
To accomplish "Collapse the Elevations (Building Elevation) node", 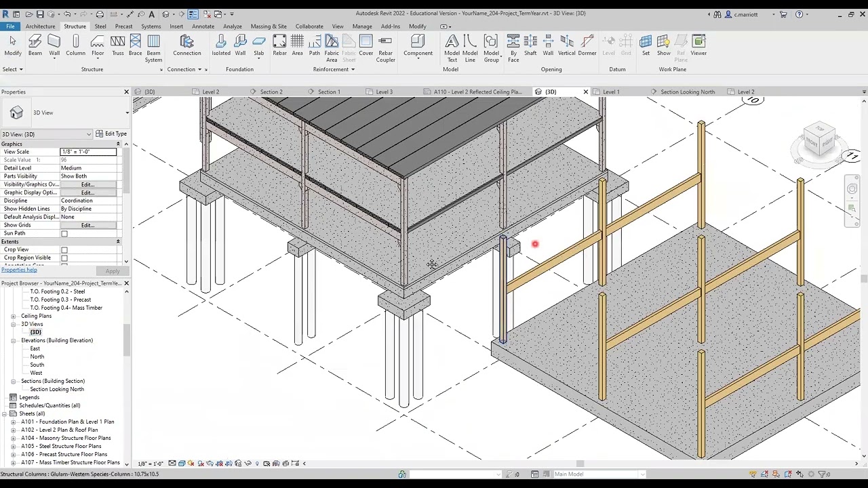I will pos(13,340).
